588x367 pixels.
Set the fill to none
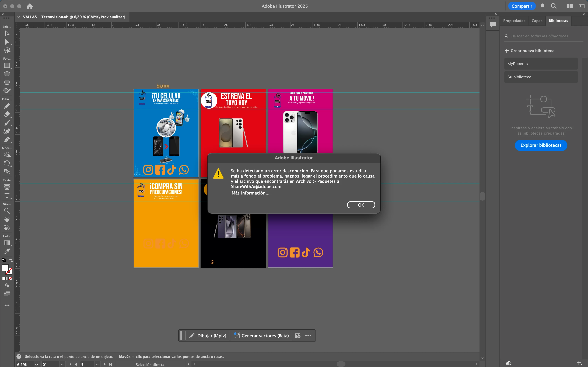pos(10,279)
